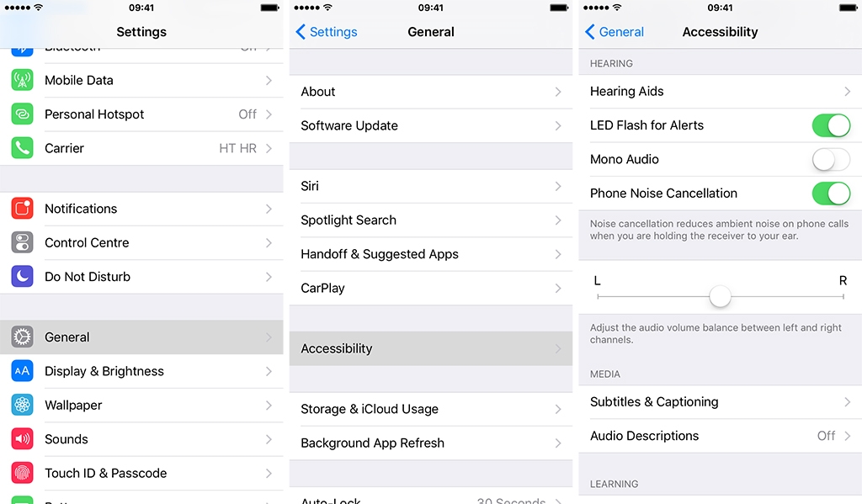Tap the L end of balance slider

click(597, 281)
